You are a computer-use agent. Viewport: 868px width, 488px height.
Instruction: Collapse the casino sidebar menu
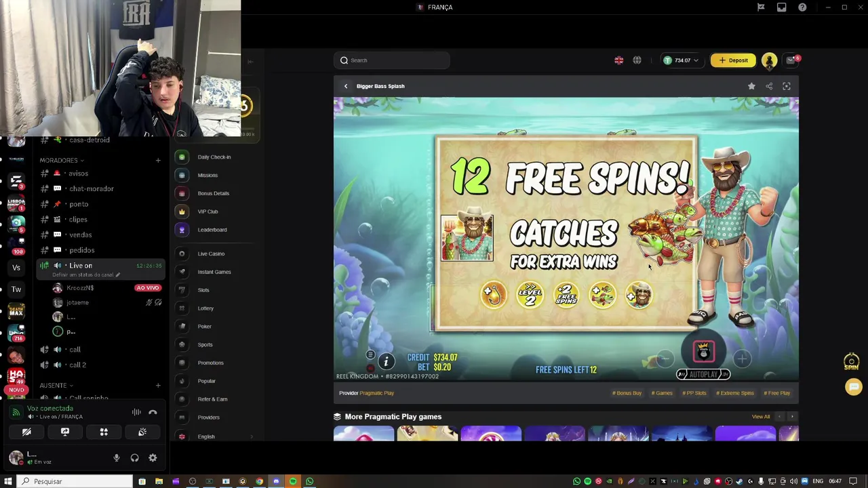[x=250, y=62]
